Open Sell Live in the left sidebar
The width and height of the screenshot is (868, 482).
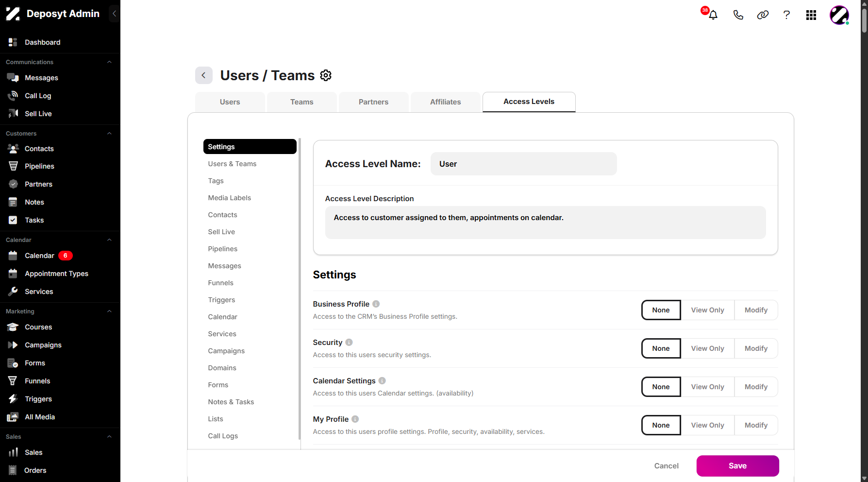38,114
